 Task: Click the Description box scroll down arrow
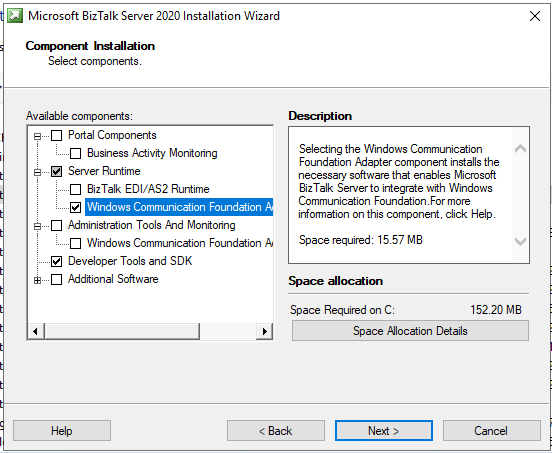point(520,241)
